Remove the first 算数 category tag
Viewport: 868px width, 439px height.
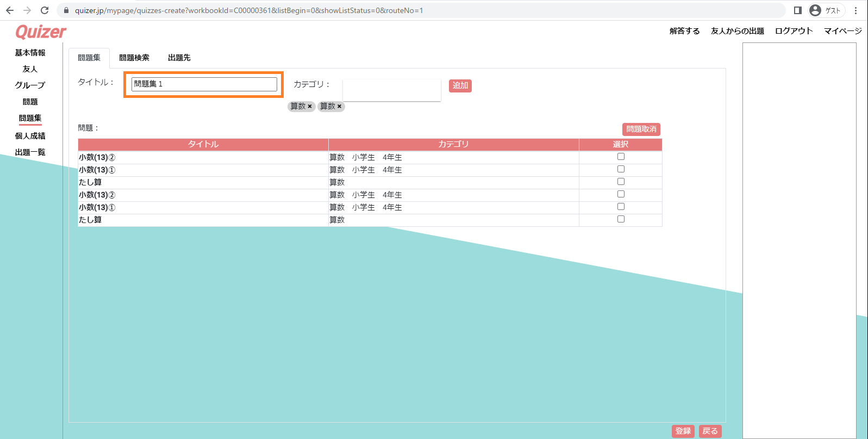click(x=310, y=107)
